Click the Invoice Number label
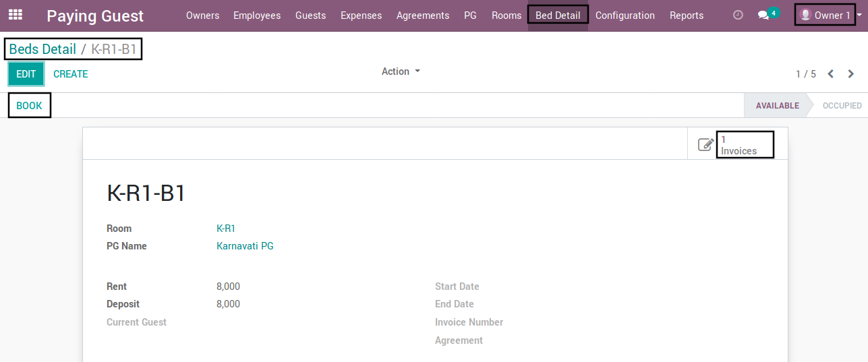Screen dimensions: 868x362 469,322
